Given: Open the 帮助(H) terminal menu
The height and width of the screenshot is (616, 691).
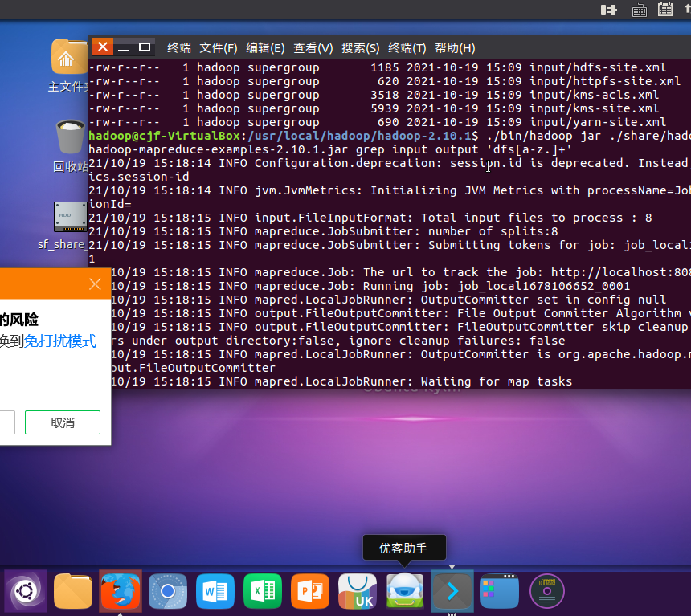Looking at the screenshot, I should [455, 47].
